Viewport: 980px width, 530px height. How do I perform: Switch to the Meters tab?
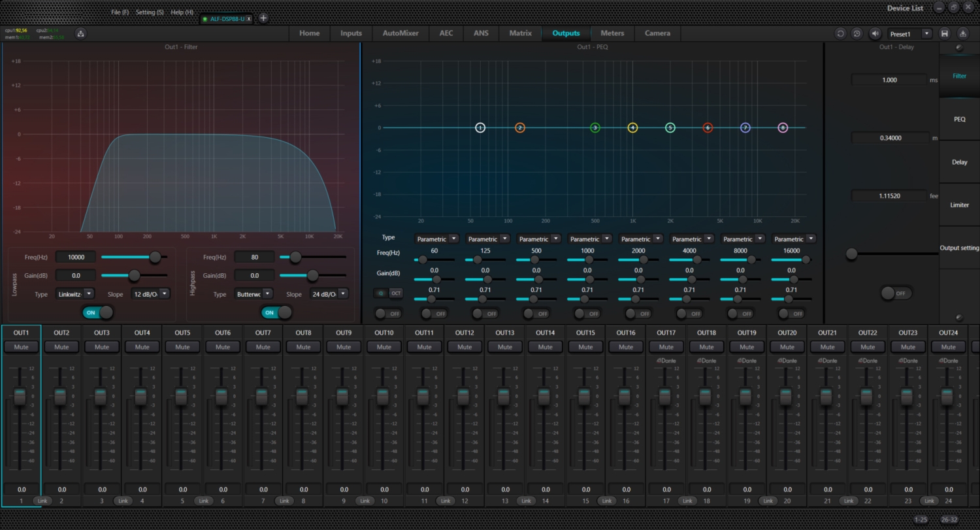pyautogui.click(x=612, y=33)
